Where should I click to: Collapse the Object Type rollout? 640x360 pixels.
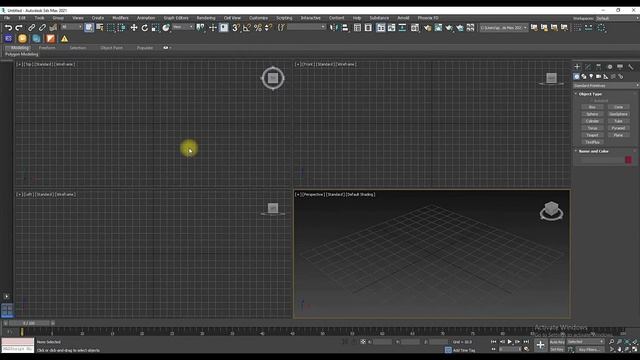pyautogui.click(x=590, y=94)
